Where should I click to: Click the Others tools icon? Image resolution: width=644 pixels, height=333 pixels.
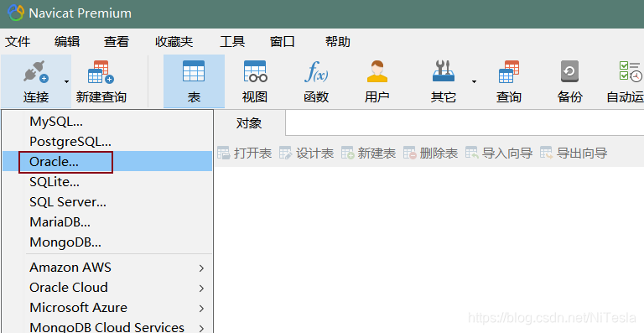(x=443, y=70)
